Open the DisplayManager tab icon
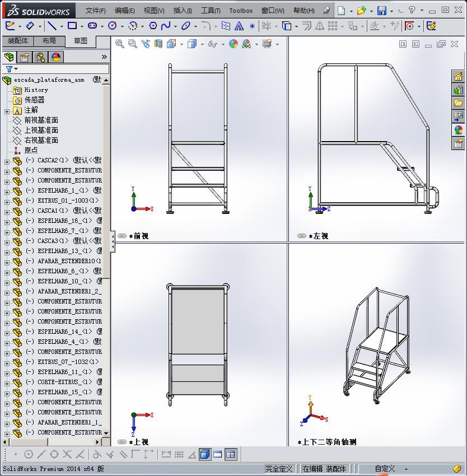 point(56,57)
